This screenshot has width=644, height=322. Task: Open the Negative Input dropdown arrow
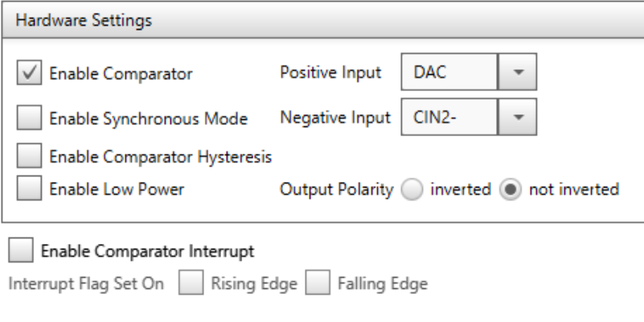coord(518,117)
